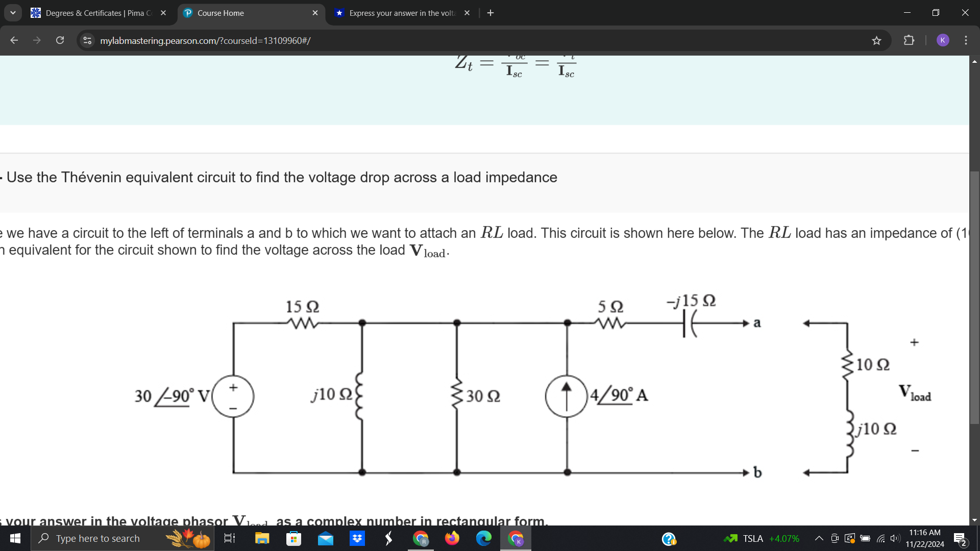The image size is (980, 551).
Task: Open Chrome three-dot menu
Action: (966, 40)
